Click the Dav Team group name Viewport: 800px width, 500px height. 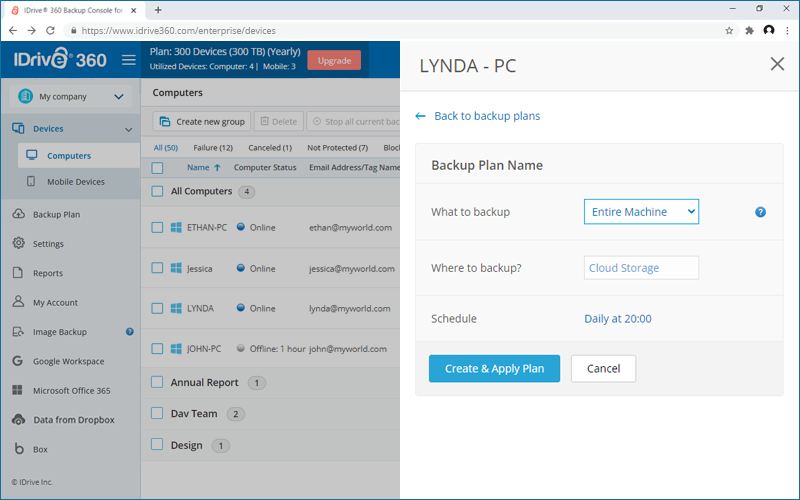point(194,413)
